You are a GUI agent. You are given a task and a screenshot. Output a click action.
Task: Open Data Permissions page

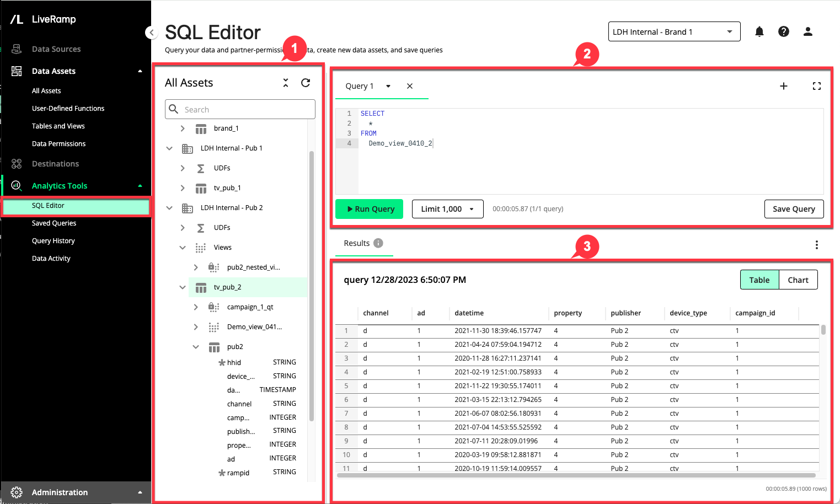pos(58,144)
